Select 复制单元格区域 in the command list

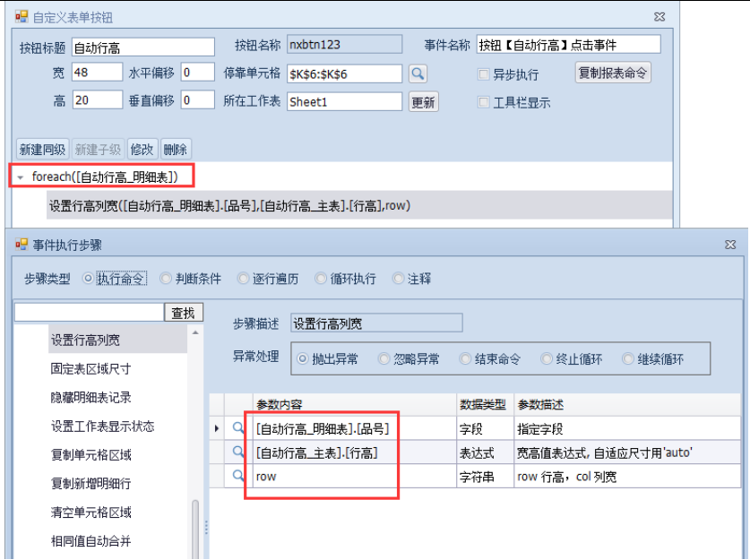pos(91,454)
